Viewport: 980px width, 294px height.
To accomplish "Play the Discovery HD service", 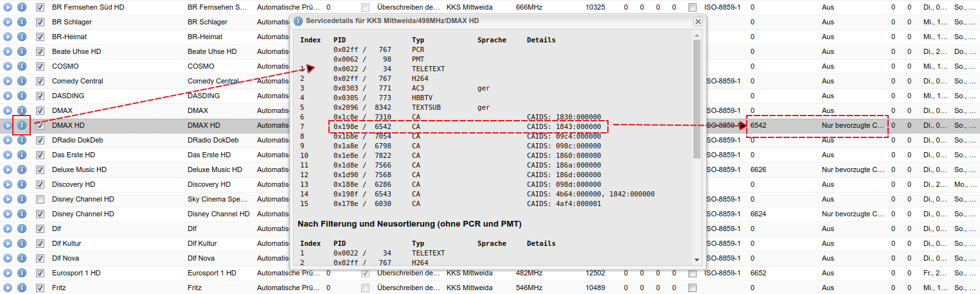I will tap(8, 184).
